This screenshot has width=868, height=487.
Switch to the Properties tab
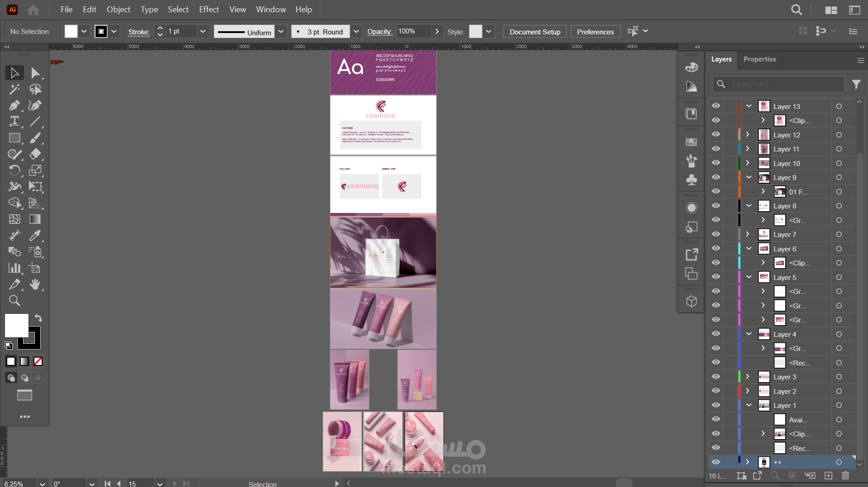[x=759, y=59]
